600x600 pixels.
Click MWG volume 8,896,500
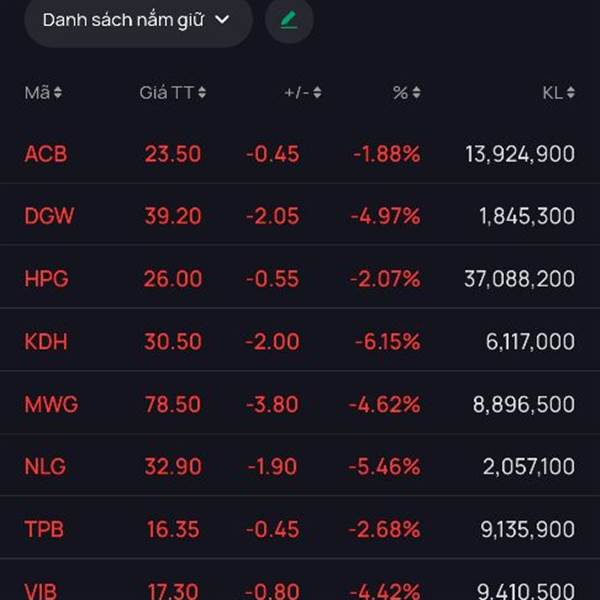(523, 404)
